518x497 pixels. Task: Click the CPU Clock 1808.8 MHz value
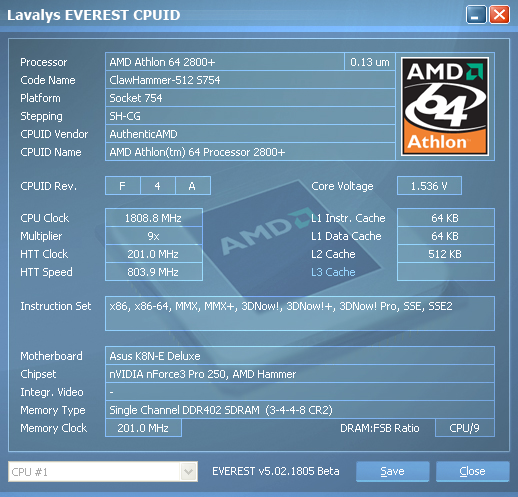point(154,218)
